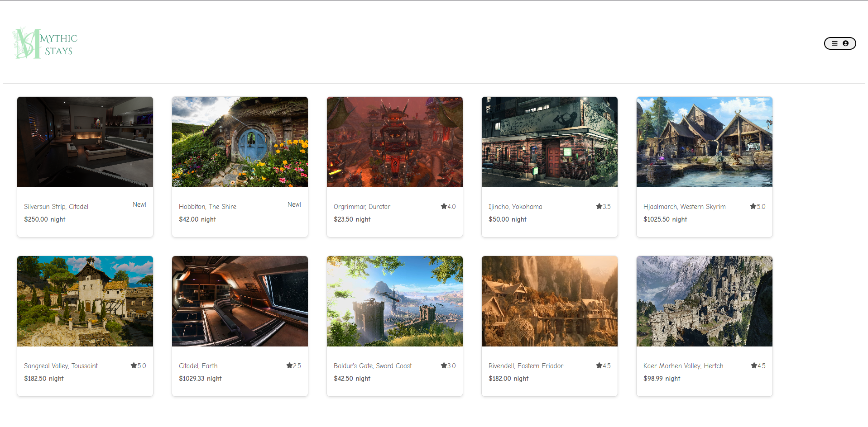Viewport: 868px width, 427px height.
Task: Open the Citadel, Earth photo
Action: pyautogui.click(x=240, y=301)
